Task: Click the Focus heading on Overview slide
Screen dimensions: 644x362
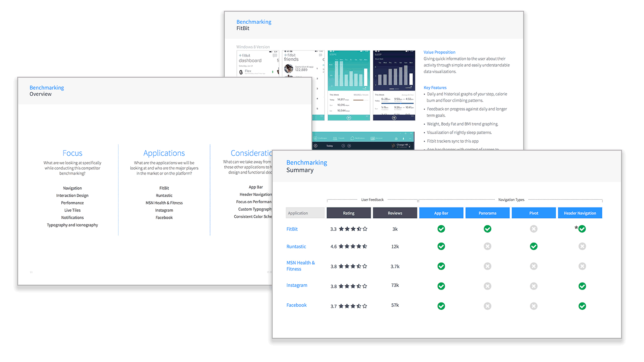Action: [72, 153]
